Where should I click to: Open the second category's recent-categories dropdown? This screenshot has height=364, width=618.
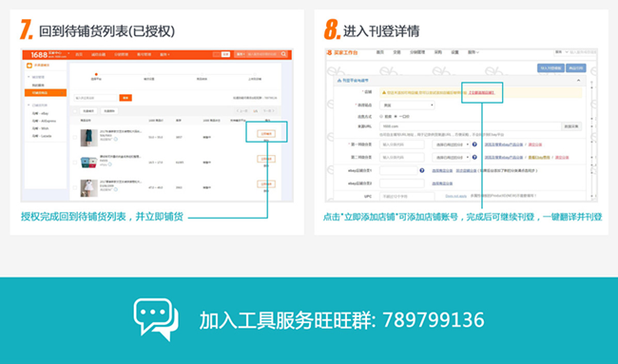pos(451,157)
